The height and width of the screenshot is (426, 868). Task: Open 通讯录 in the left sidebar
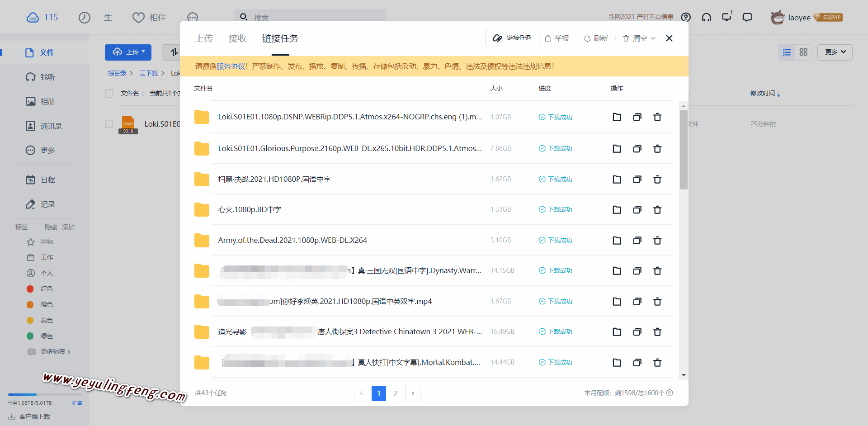click(x=44, y=126)
